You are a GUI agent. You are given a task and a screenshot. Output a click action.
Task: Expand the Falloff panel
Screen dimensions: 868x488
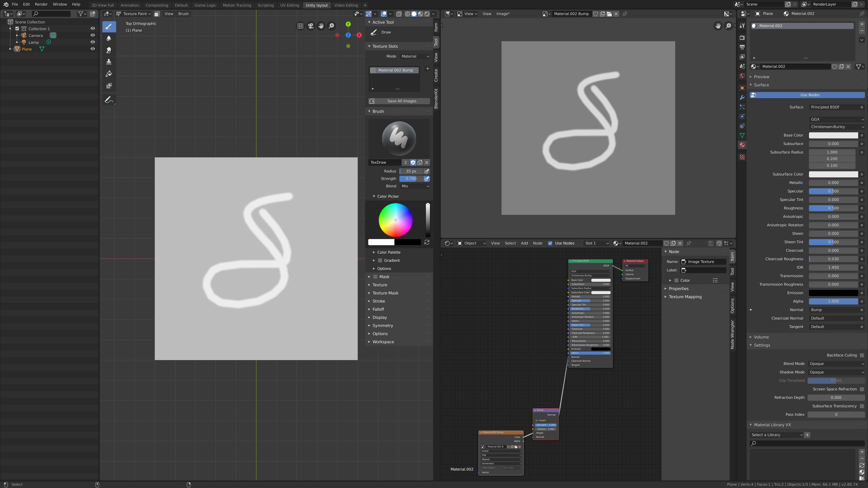[378, 309]
